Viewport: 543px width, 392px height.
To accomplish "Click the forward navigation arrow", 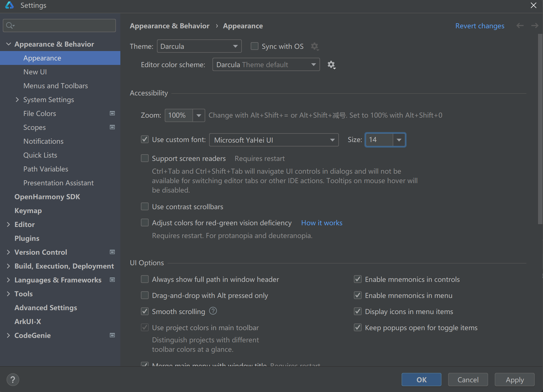I will point(535,26).
